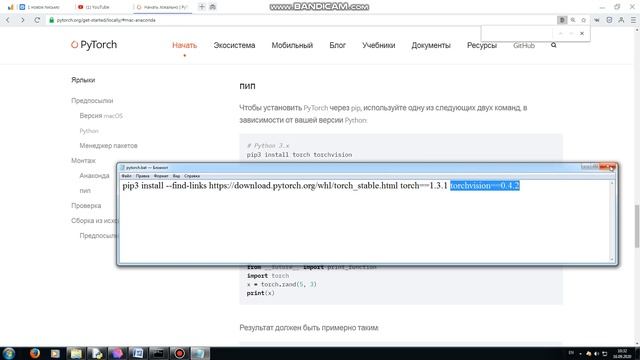
Task: Click 'print(x)' code line
Action: (260, 293)
